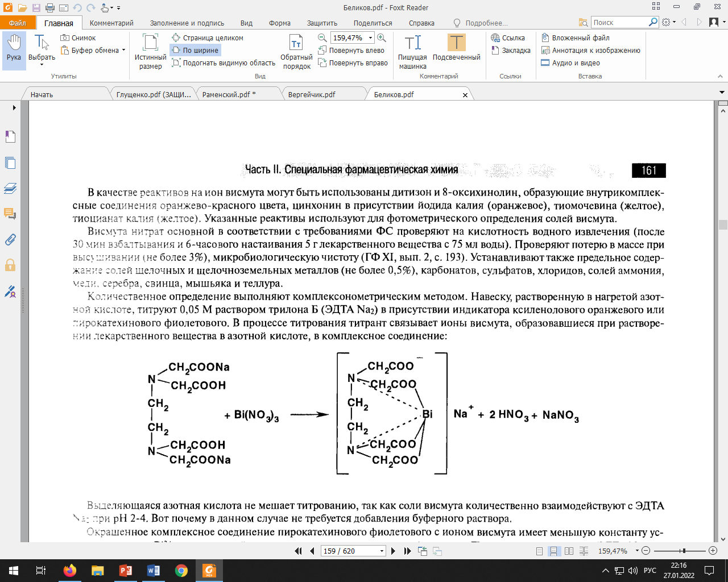The width and height of the screenshot is (728, 582).
Task: Open the Digital signatures panel icon
Action: point(10,292)
